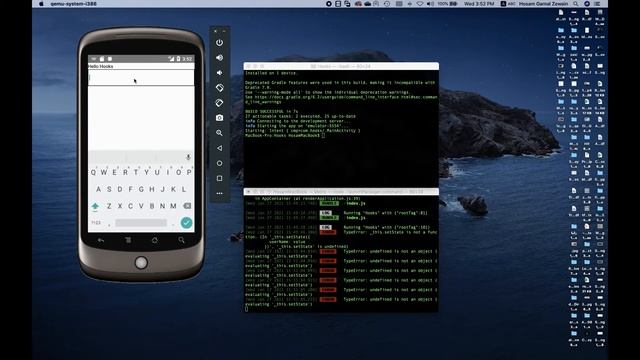
Task: Tap the M key on the keyboard
Action: (x=173, y=206)
